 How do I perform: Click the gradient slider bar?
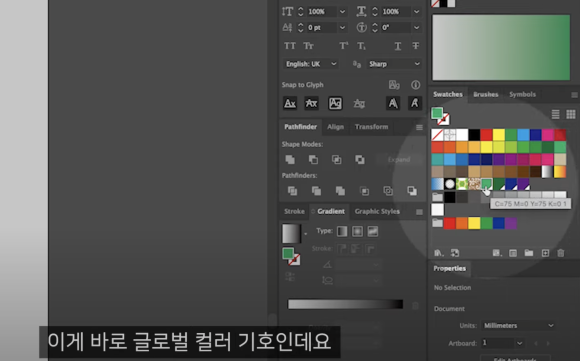[345, 304]
